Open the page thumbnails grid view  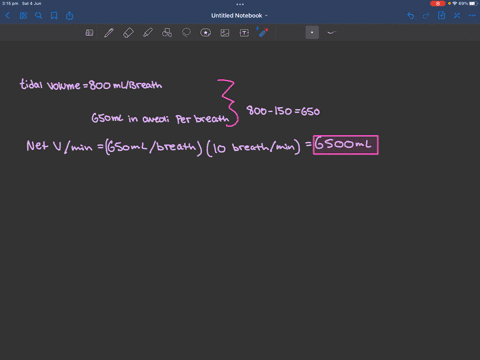[x=23, y=16]
